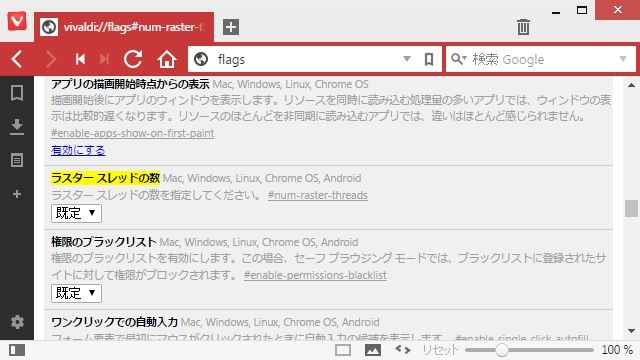Screen dimensions: 640x360
Task: Click the ワンクリックでの自動入力 heading
Action: tap(114, 322)
